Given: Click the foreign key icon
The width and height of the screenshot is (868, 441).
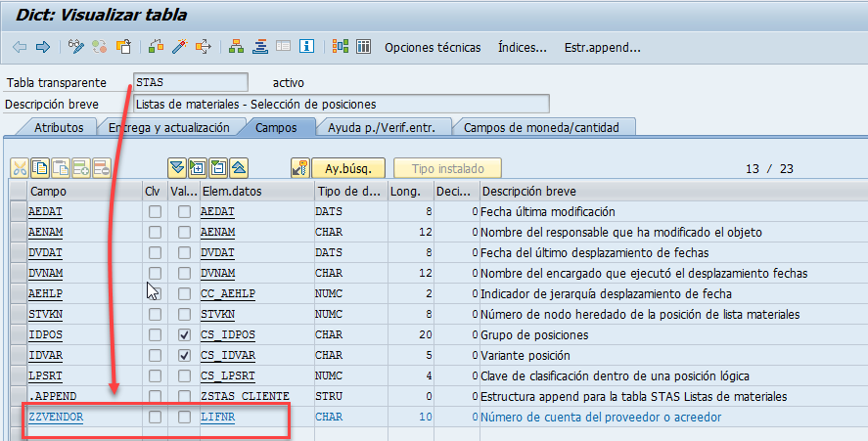Looking at the screenshot, I should click(300, 168).
